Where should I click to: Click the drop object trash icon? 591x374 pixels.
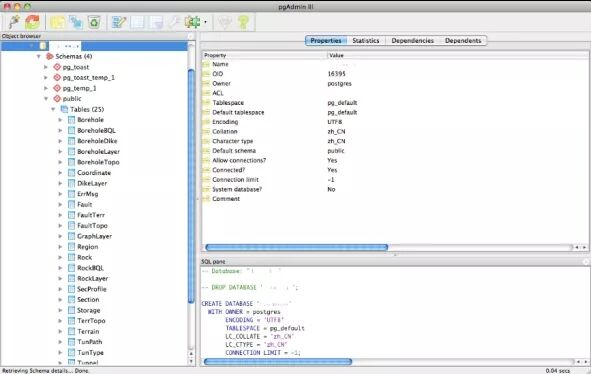pyautogui.click(x=94, y=22)
